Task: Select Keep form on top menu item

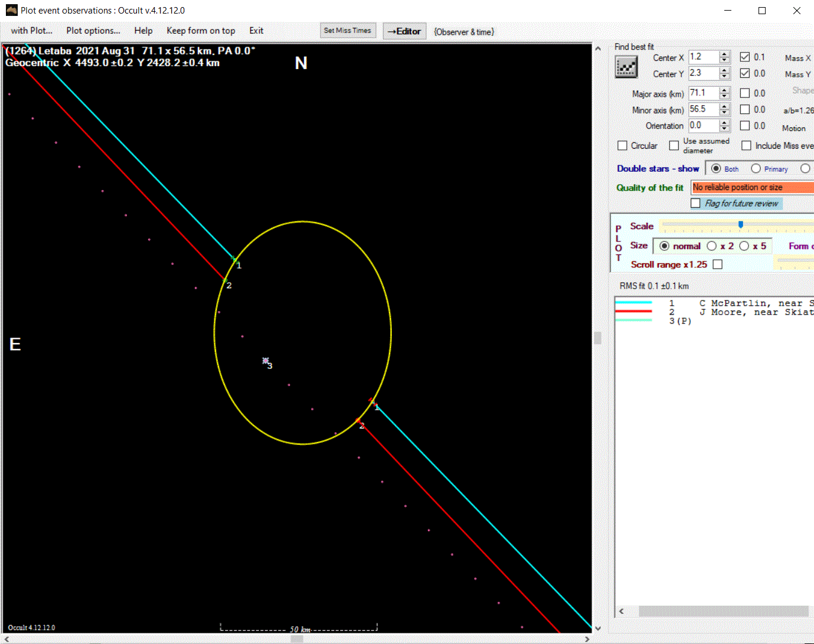Action: [x=201, y=31]
